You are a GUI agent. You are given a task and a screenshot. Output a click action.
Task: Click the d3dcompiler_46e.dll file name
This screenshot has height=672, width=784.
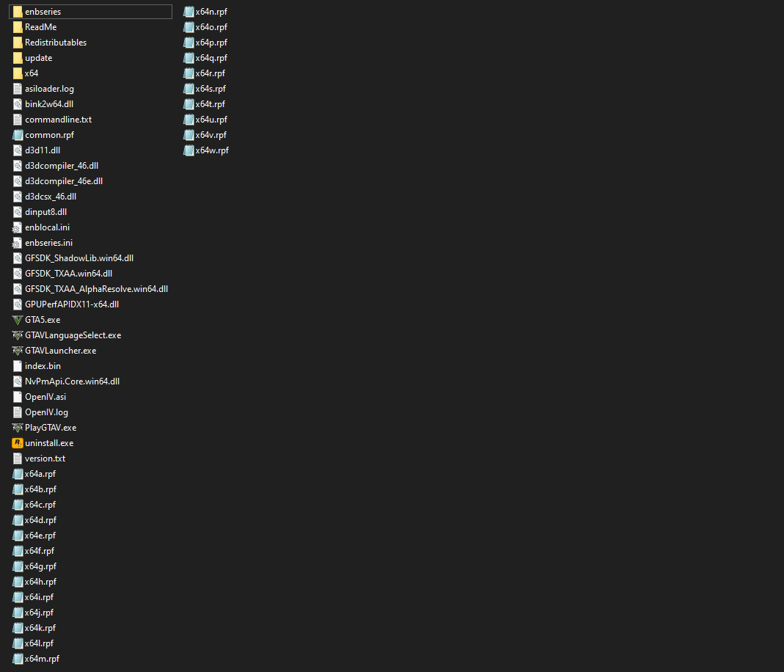point(64,181)
